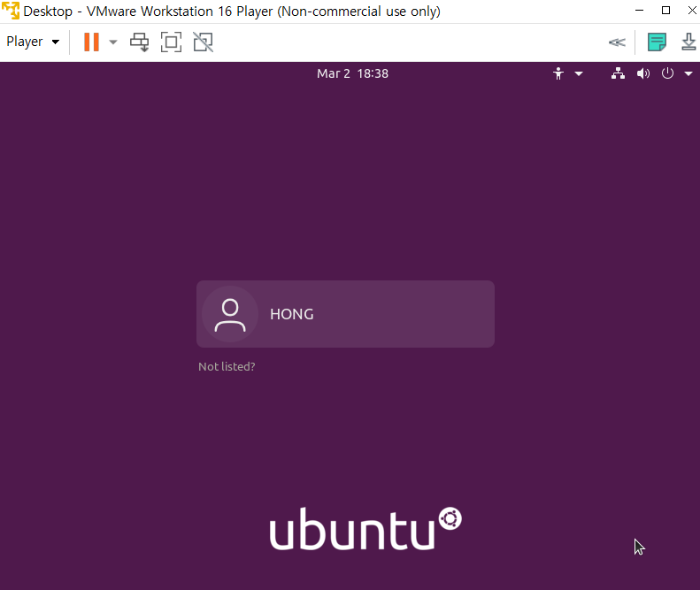Viewport: 700px width, 590px height.
Task: Open the 'Not listed?' link
Action: pyautogui.click(x=227, y=366)
